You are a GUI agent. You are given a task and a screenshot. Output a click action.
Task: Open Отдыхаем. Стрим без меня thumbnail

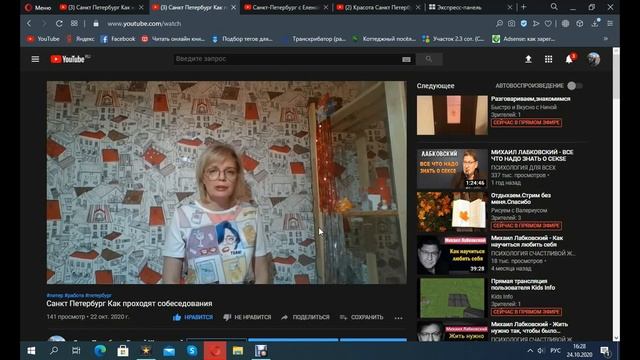click(x=452, y=212)
